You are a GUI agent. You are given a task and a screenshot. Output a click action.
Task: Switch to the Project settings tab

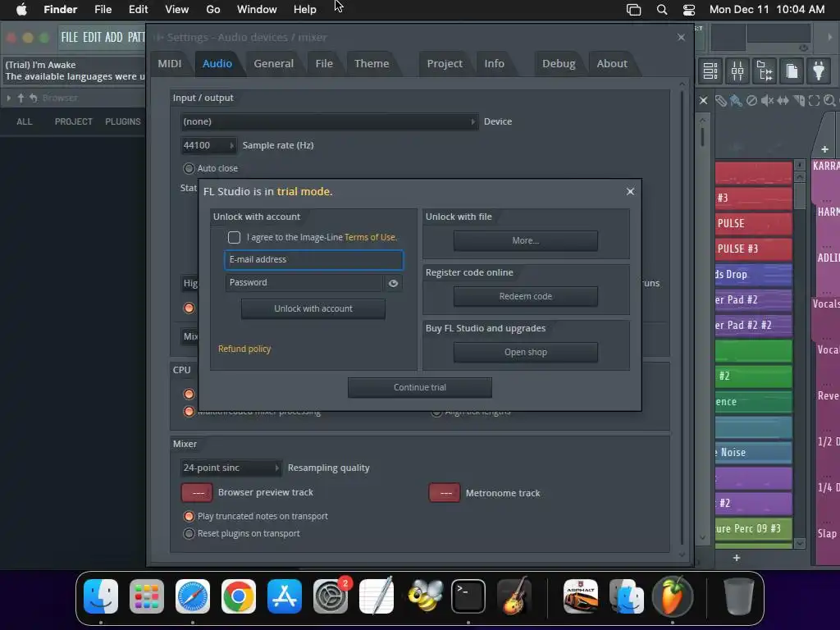pyautogui.click(x=444, y=63)
